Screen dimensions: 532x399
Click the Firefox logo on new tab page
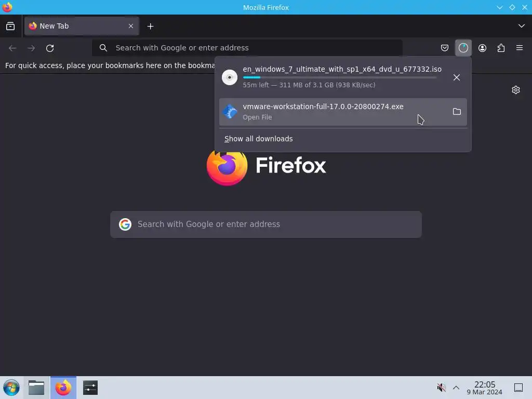coord(227,167)
